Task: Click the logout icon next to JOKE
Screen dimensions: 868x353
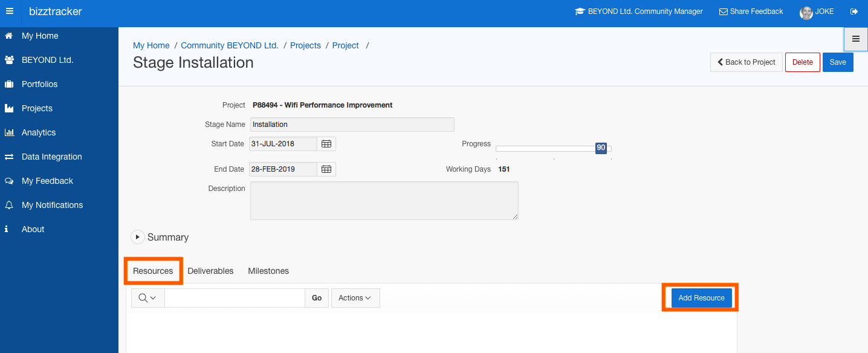Action: [854, 11]
